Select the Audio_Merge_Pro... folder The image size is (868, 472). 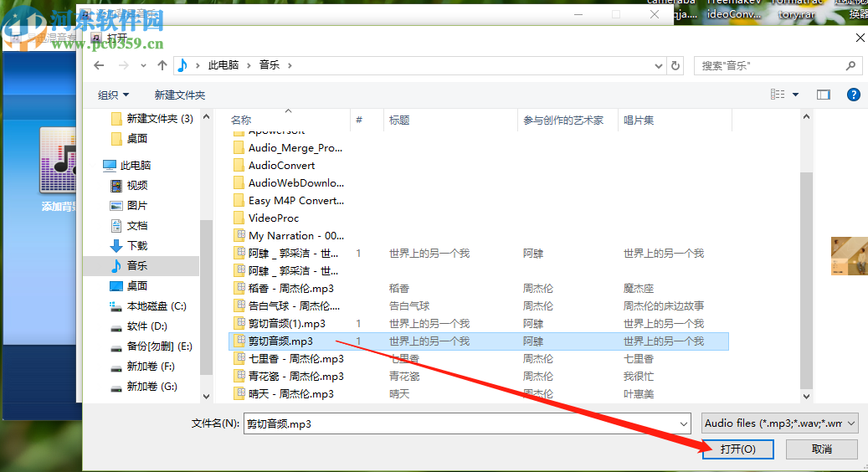click(288, 148)
